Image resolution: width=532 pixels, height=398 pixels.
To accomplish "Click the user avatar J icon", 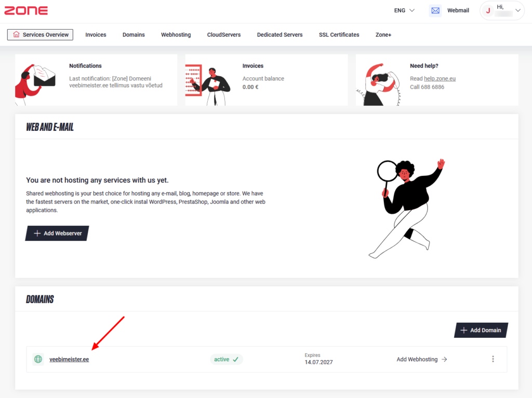I will coord(488,10).
